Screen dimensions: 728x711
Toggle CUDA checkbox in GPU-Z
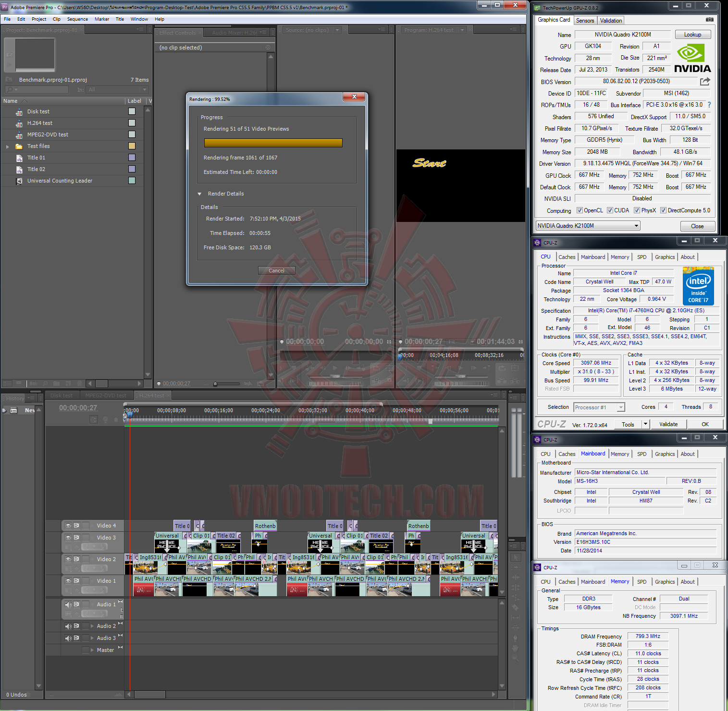(x=610, y=210)
